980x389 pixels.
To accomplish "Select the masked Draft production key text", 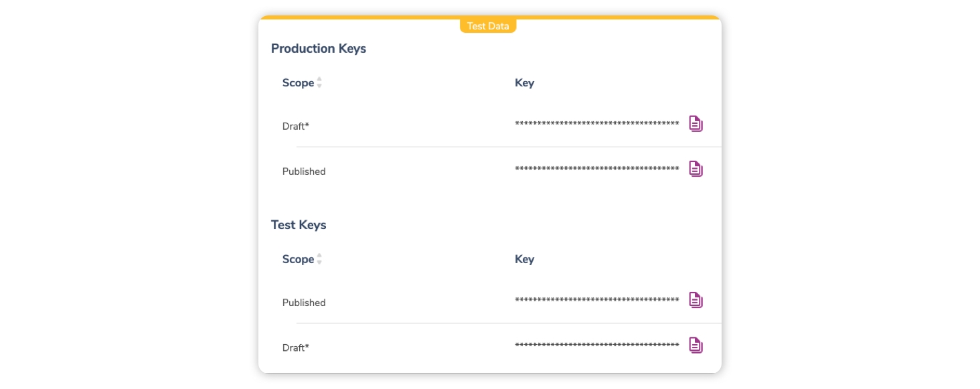I will coord(596,123).
